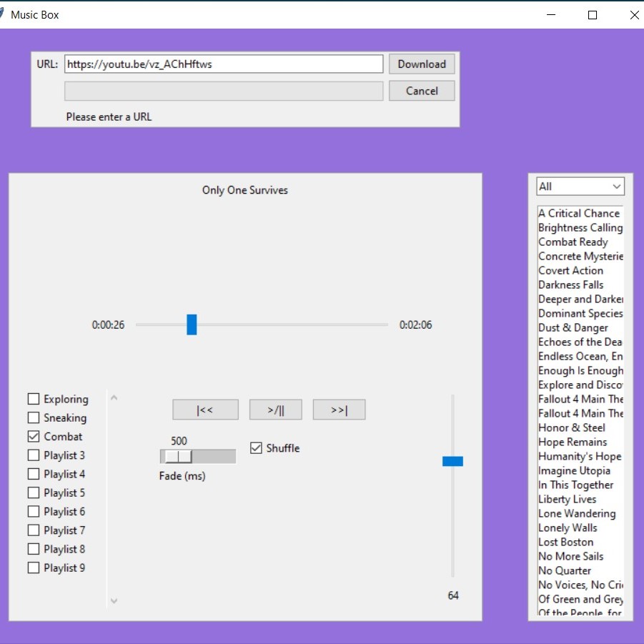The height and width of the screenshot is (644, 644).
Task: Select 'Combat Ready' in the song list
Action: [573, 242]
